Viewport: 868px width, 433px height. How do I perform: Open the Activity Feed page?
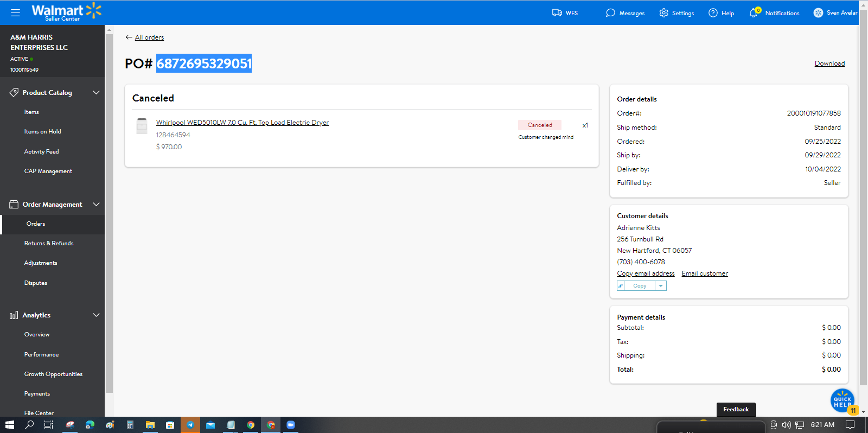[x=41, y=152]
